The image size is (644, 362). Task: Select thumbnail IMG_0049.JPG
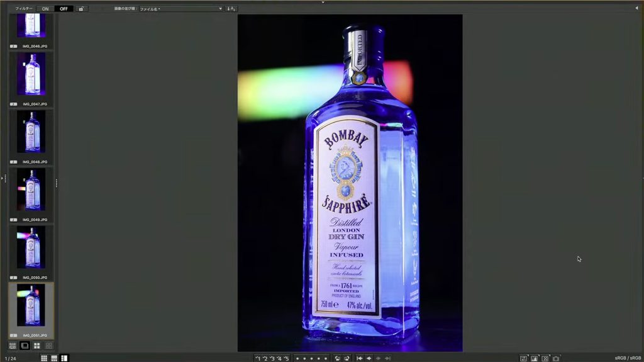point(31,189)
